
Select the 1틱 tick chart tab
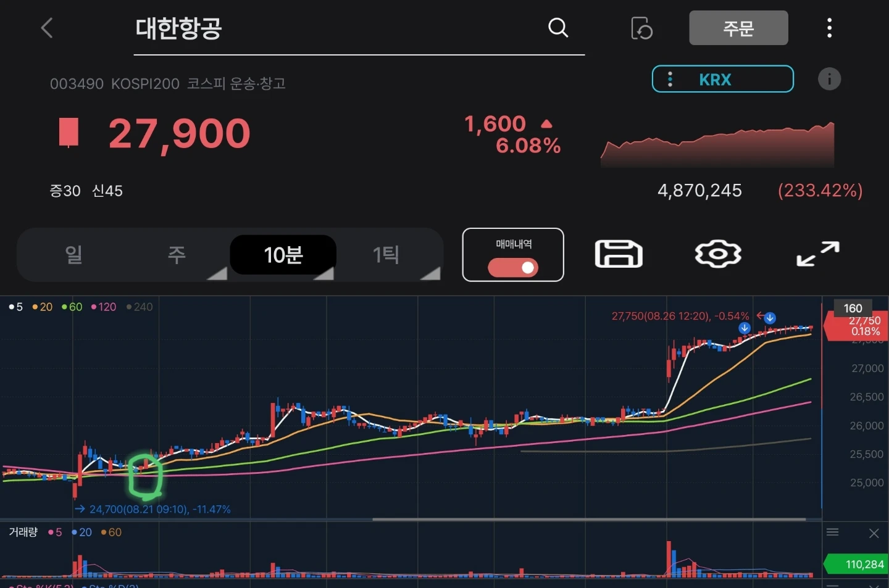386,254
